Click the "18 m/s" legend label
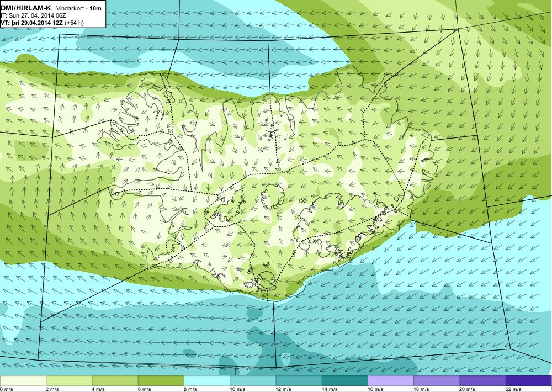 click(421, 389)
